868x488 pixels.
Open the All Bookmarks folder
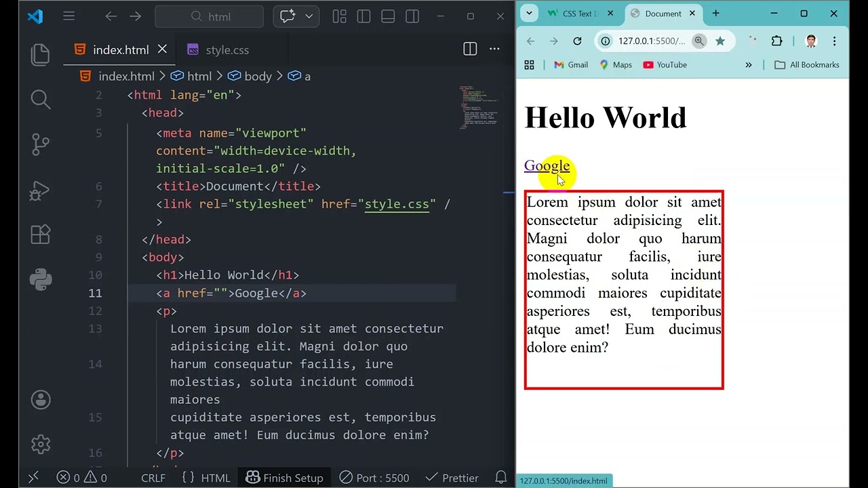coord(807,65)
